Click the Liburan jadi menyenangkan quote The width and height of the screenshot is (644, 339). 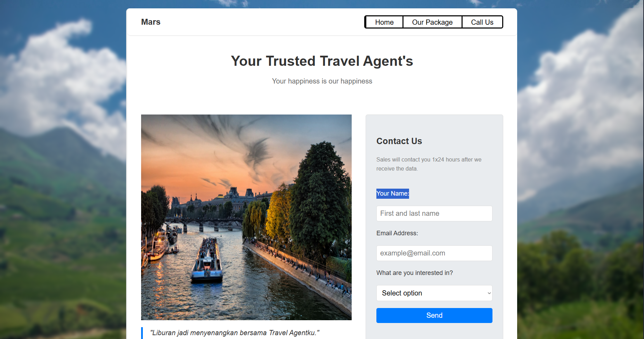click(x=235, y=333)
